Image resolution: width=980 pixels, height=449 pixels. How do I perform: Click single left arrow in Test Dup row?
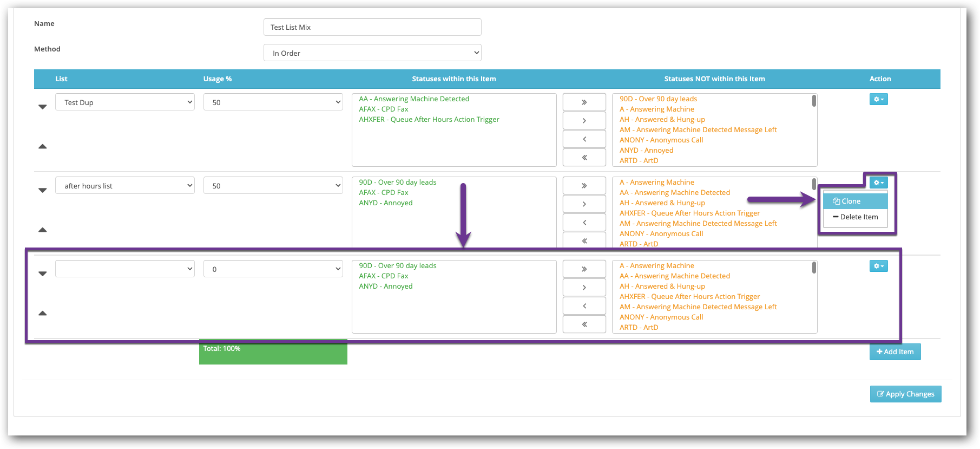click(x=584, y=139)
